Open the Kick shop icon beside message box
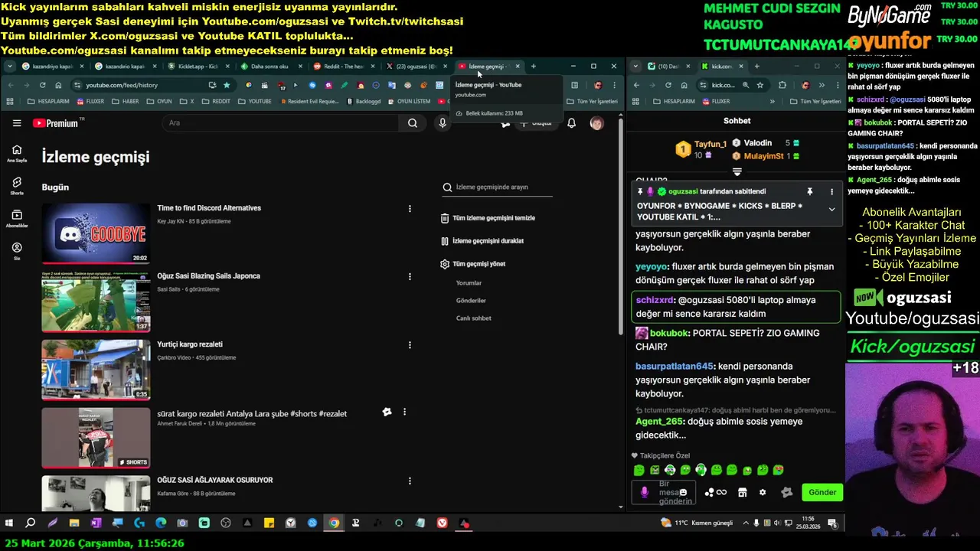This screenshot has height=551, width=980. click(742, 492)
